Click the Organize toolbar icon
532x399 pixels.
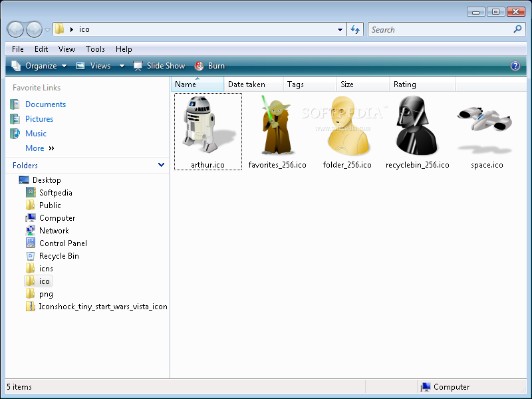click(16, 66)
